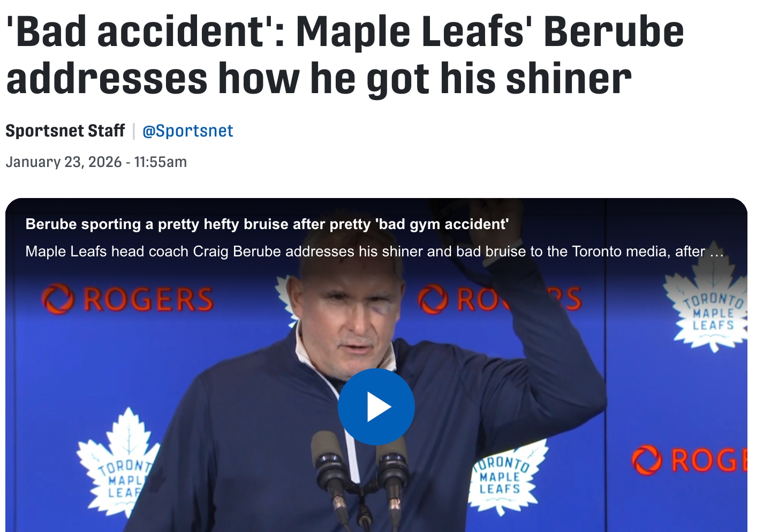Play the Berube press conference video
This screenshot has height=532, width=771.
(x=376, y=407)
